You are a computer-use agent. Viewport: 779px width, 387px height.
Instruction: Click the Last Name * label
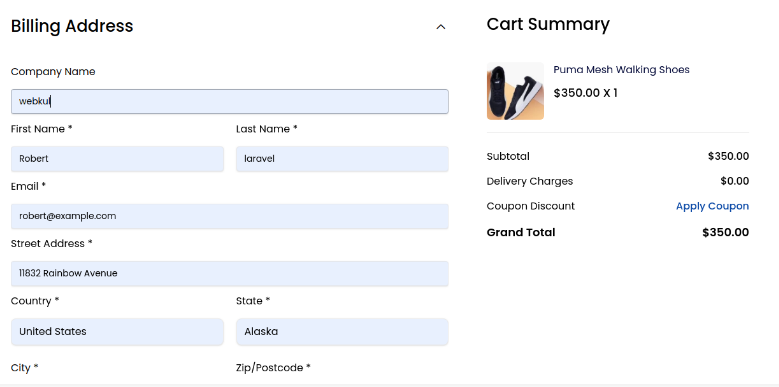(267, 129)
